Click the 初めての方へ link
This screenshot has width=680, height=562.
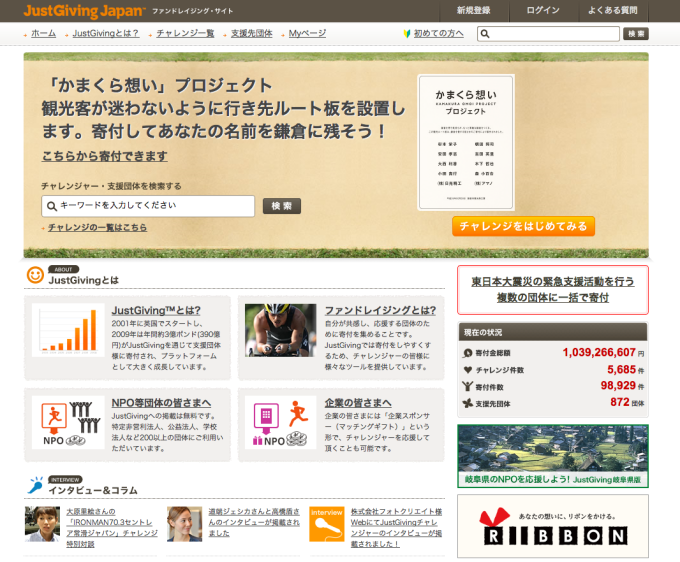(x=438, y=33)
